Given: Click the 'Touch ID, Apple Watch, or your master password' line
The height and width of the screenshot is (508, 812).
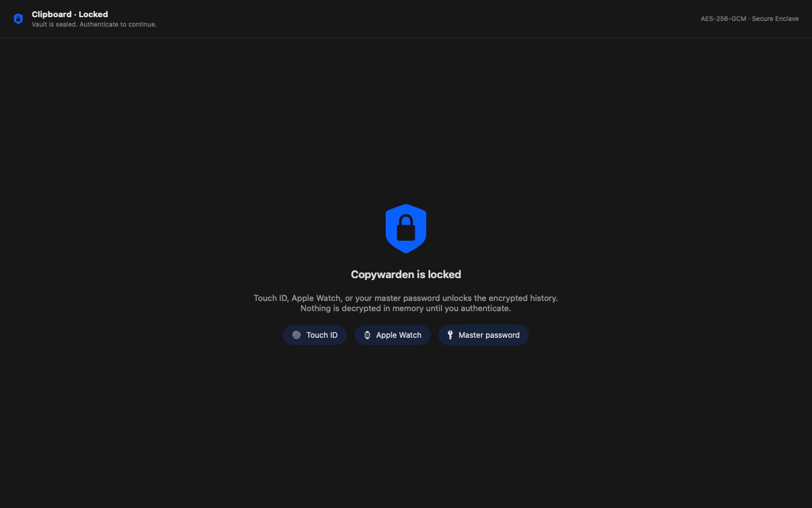Looking at the screenshot, I should (x=406, y=298).
